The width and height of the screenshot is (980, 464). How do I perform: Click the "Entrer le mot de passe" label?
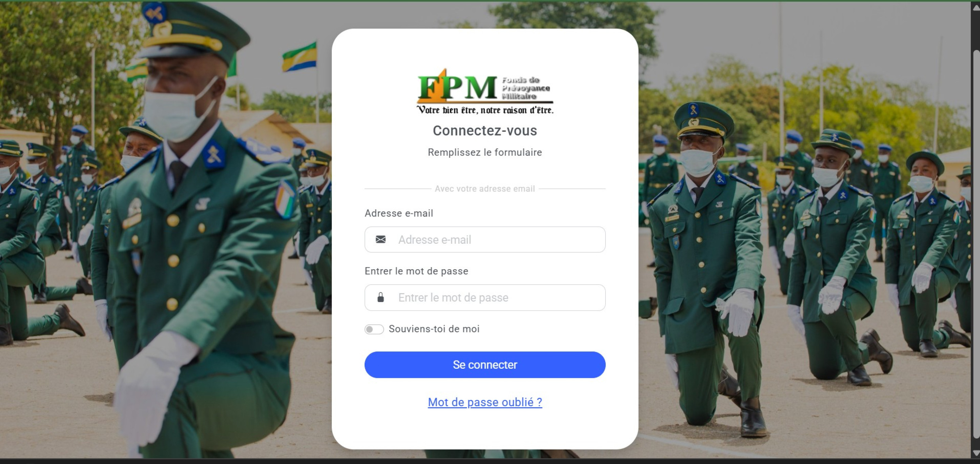click(x=416, y=271)
